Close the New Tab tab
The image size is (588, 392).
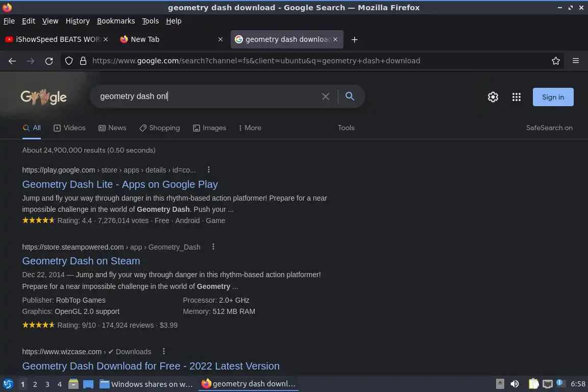(220, 39)
